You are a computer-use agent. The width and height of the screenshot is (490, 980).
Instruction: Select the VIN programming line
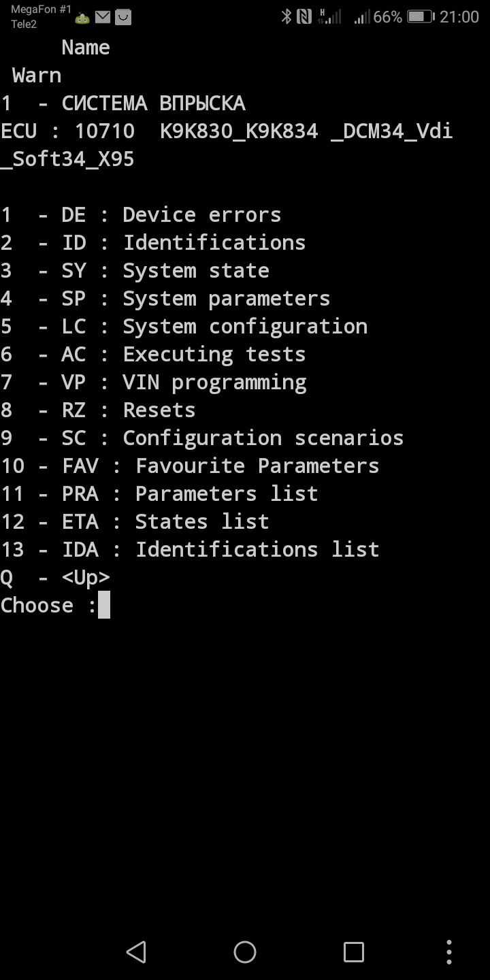(x=153, y=382)
